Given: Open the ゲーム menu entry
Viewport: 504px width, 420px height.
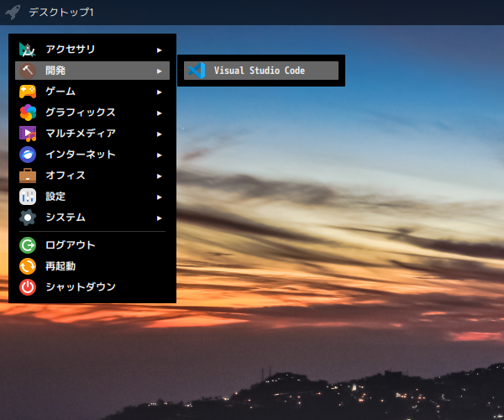Looking at the screenshot, I should click(x=92, y=92).
